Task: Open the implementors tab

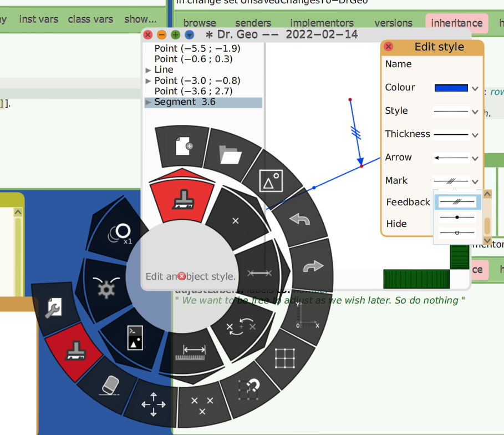Action: (x=322, y=23)
